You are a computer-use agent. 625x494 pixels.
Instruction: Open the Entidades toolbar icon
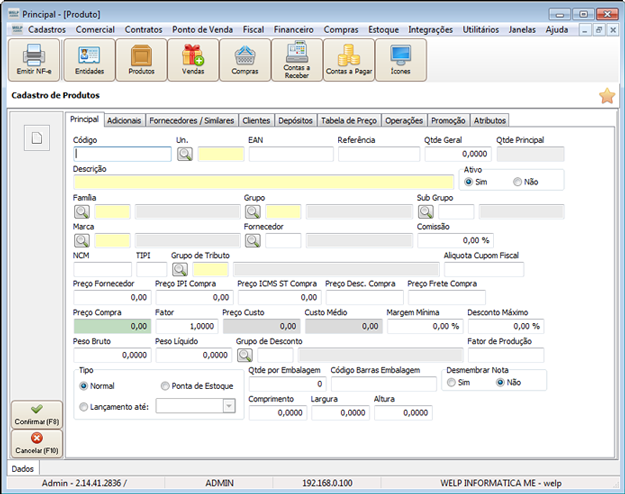click(90, 60)
